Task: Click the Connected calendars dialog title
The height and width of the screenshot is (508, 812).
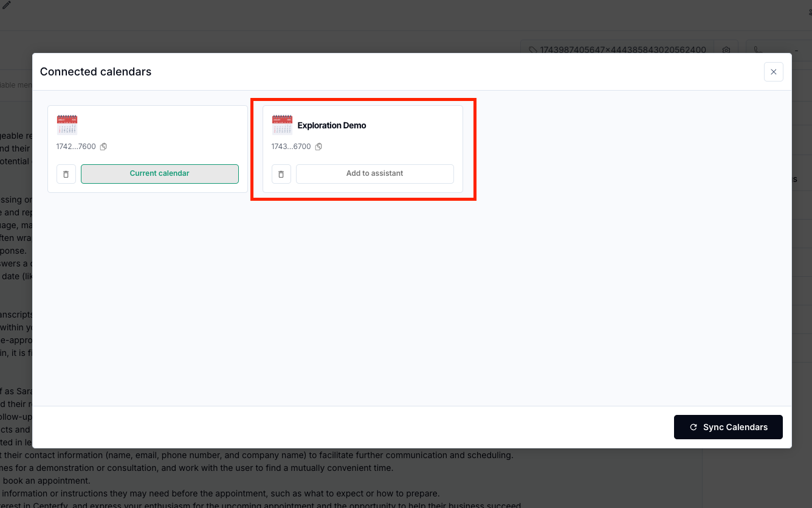Action: pyautogui.click(x=96, y=72)
